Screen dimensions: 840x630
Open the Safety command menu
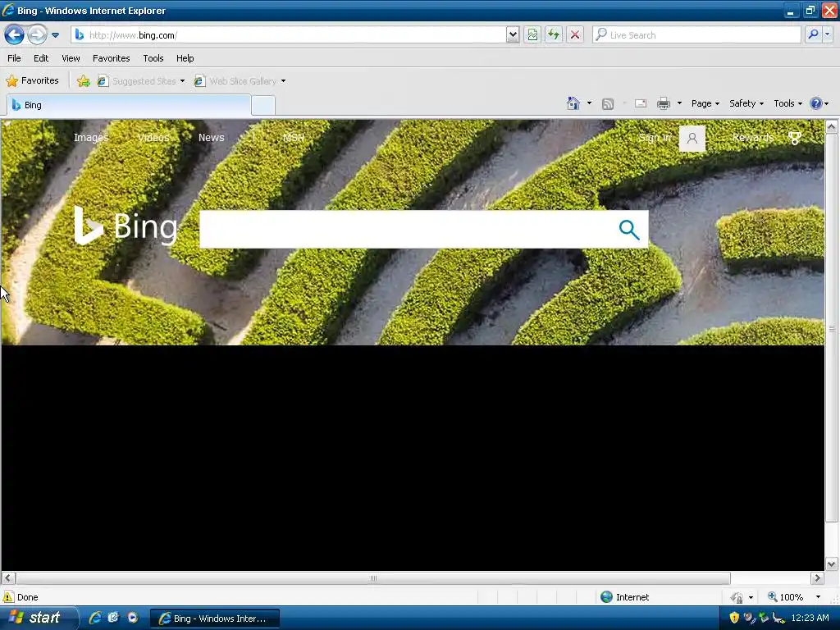click(746, 103)
